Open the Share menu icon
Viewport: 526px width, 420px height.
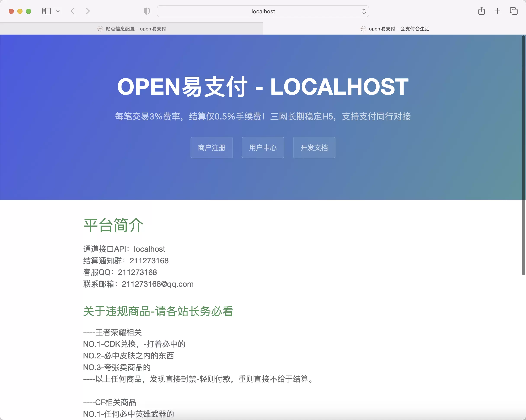click(481, 11)
